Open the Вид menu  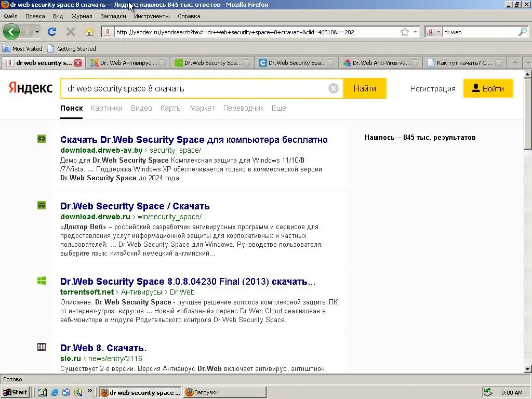[x=58, y=16]
